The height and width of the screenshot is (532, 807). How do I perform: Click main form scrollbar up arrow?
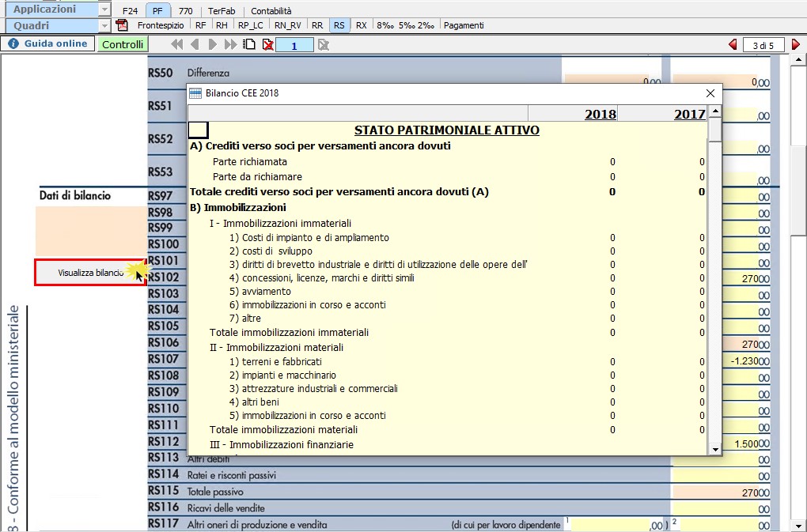point(798,59)
